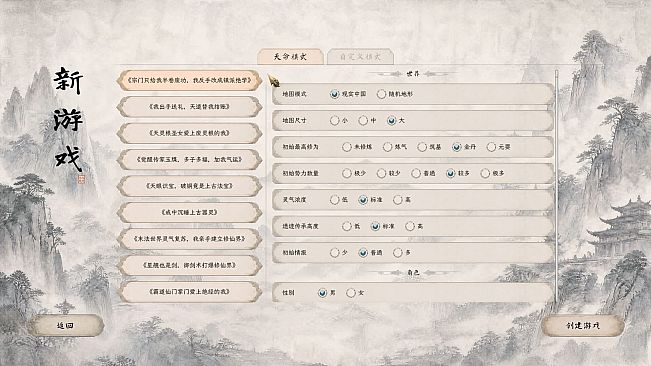Set 初始势力数量 to 极少
Screen dimensions: 651x366
(x=347, y=173)
